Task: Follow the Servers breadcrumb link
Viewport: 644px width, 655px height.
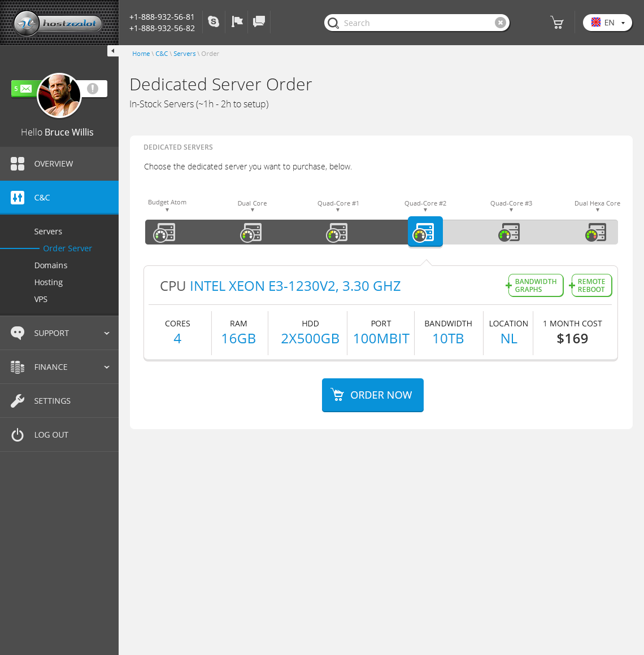Action: point(184,54)
